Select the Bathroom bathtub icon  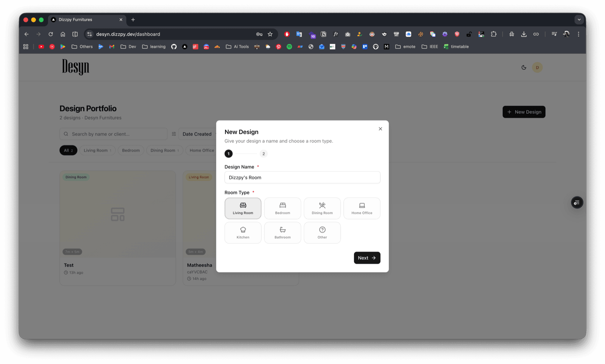(x=282, y=229)
